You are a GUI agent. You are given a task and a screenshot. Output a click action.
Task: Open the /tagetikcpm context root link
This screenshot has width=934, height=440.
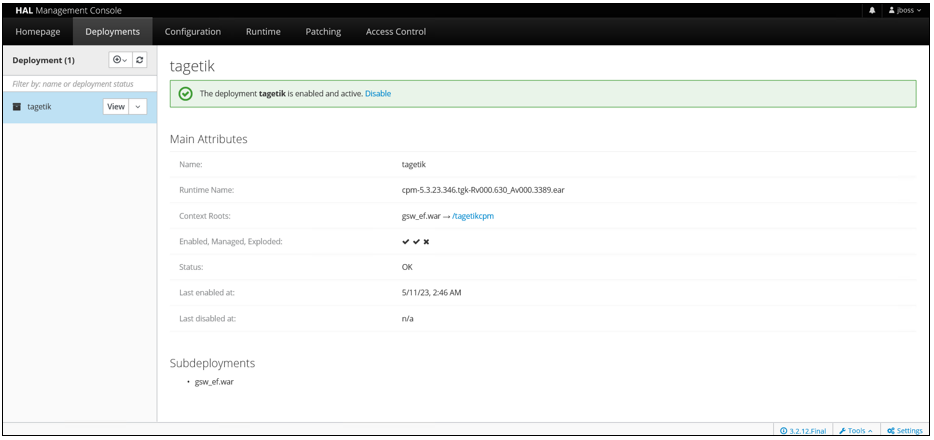(472, 216)
